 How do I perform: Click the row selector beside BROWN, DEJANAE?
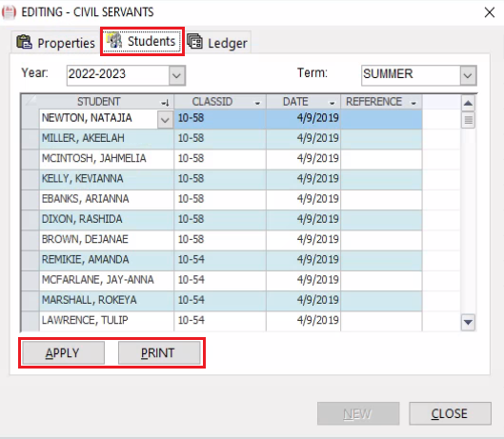point(30,240)
